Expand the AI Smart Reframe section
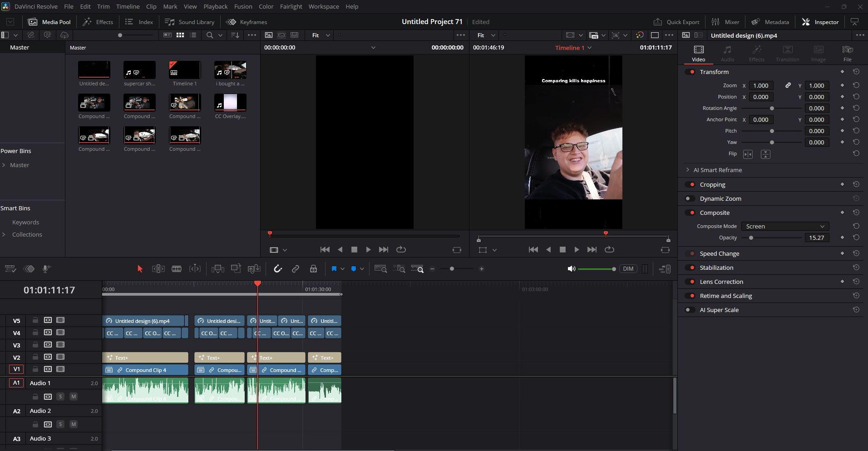The width and height of the screenshot is (868, 451). point(688,170)
